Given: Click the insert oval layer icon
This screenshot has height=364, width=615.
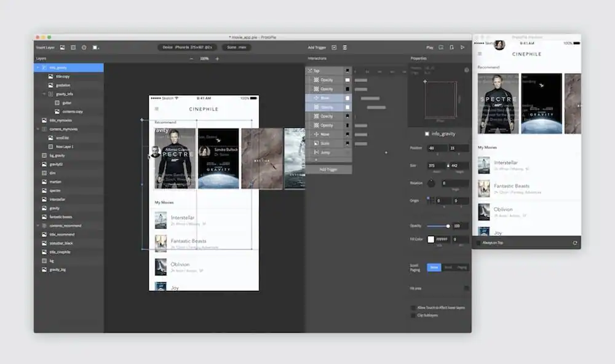Looking at the screenshot, I should click(84, 47).
